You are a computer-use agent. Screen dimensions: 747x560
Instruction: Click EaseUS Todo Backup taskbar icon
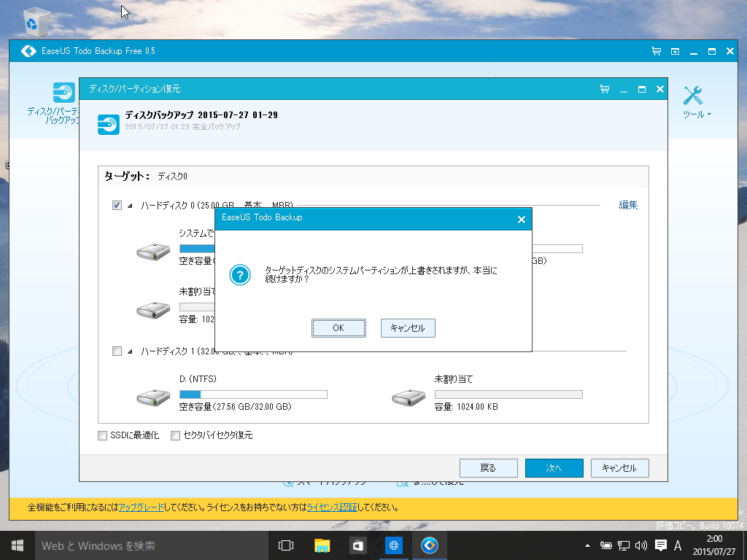(x=430, y=545)
